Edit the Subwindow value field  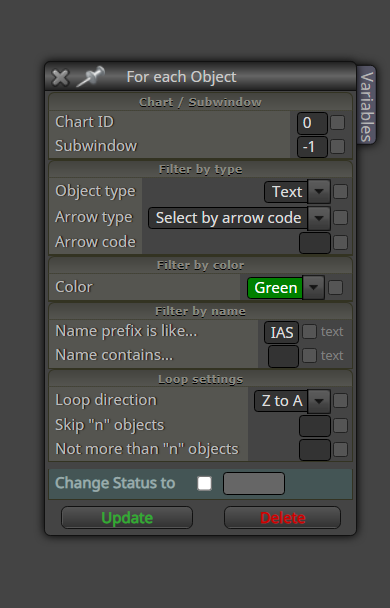[x=312, y=147]
